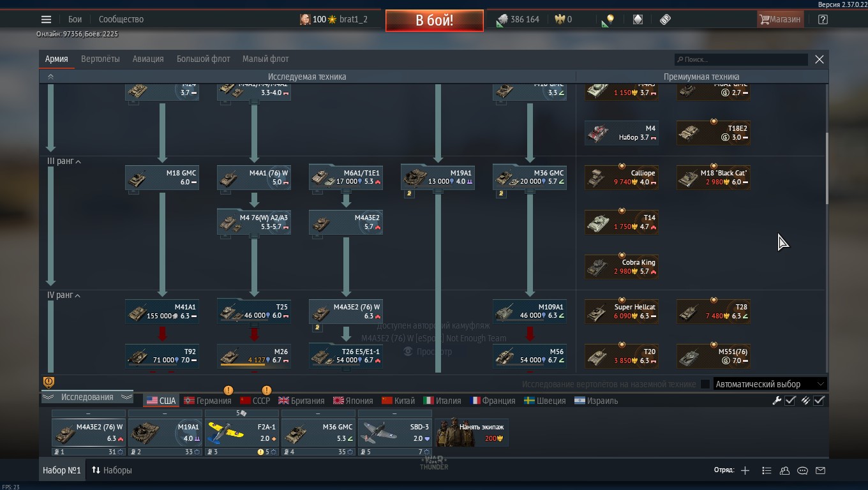Click the player avatar icon

(x=305, y=19)
